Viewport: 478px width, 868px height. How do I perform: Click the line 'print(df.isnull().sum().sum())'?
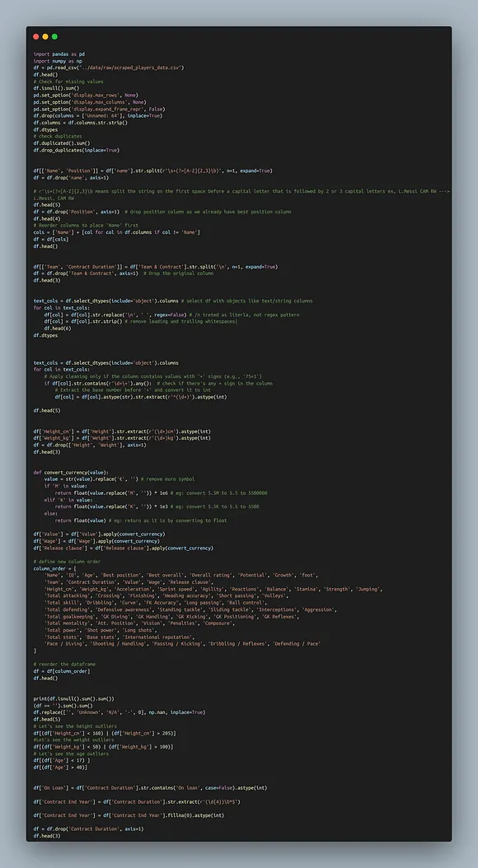(73, 698)
